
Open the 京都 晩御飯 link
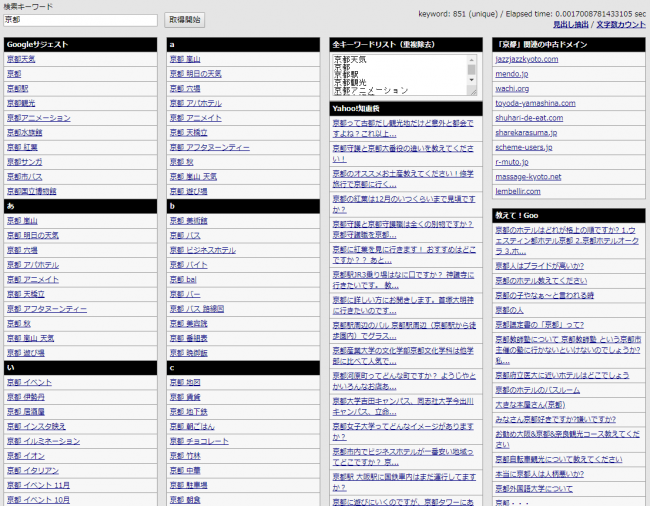coord(189,353)
